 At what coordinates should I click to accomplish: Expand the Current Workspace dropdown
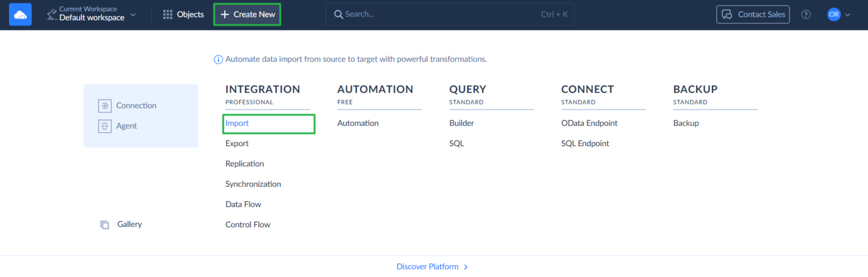pyautogui.click(x=133, y=15)
